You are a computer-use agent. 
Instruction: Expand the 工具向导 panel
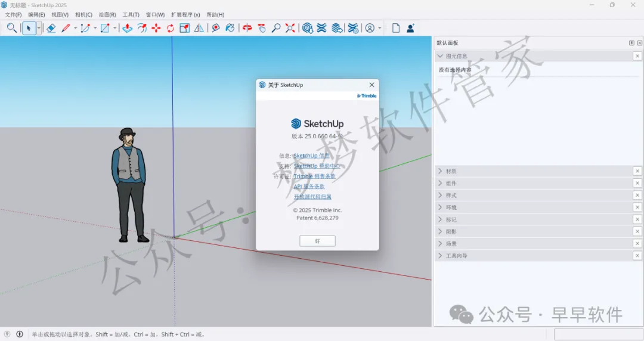pyautogui.click(x=440, y=256)
